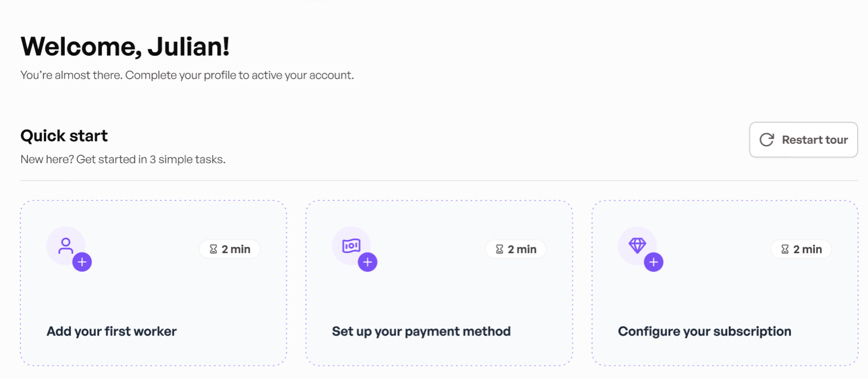The image size is (868, 379).
Task: Click the hourglass icon on the subscription card
Action: pyautogui.click(x=785, y=249)
